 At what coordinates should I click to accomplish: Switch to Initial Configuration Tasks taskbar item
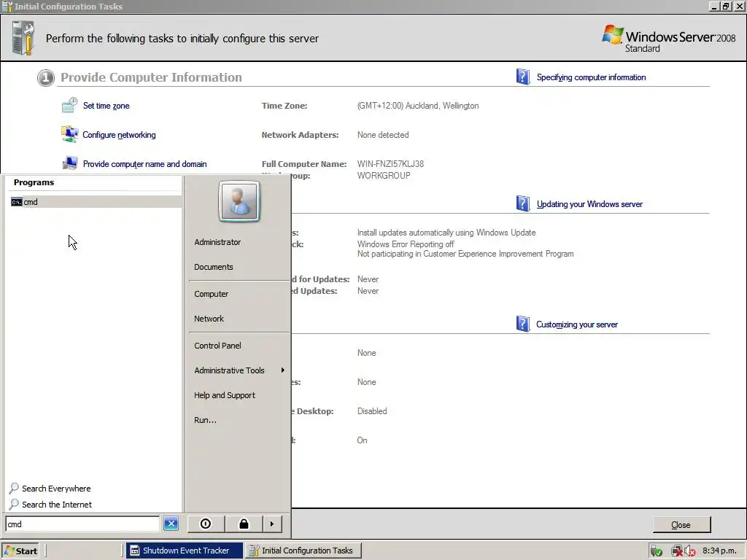(303, 551)
